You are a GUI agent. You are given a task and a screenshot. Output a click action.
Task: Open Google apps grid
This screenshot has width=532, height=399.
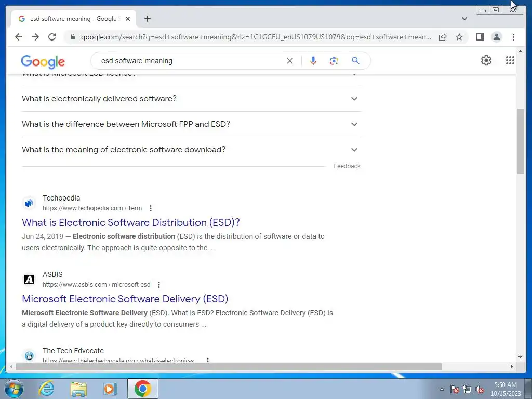pyautogui.click(x=510, y=60)
